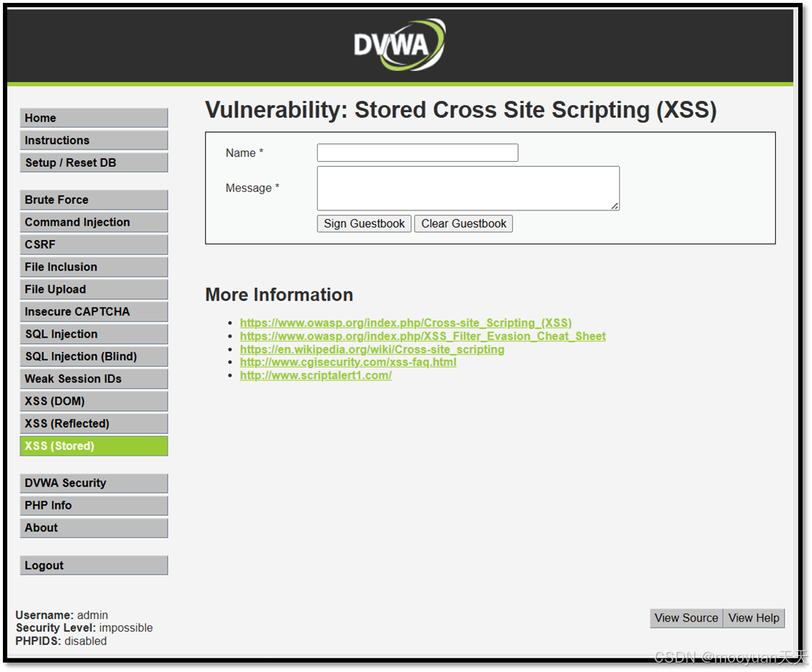Open the XSS_Filter_Evasion_Cheat_Sheet link
The width and height of the screenshot is (812, 672).
coord(422,337)
